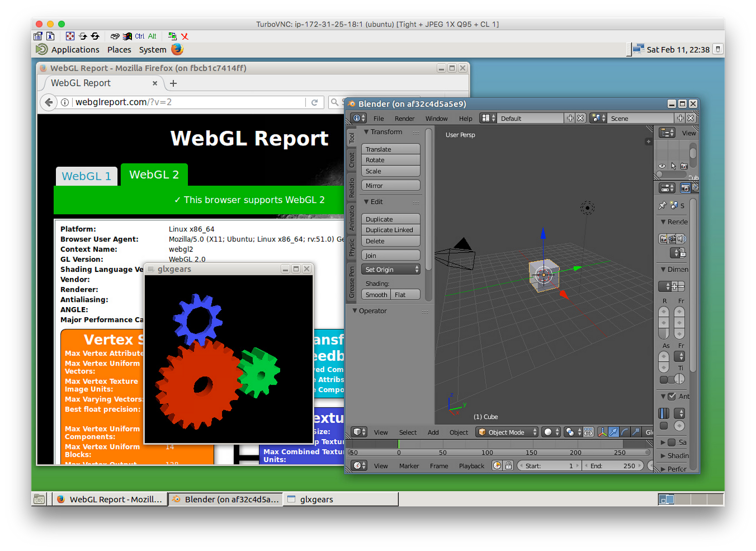
Task: Collapse the Transform panel
Action: [x=366, y=132]
